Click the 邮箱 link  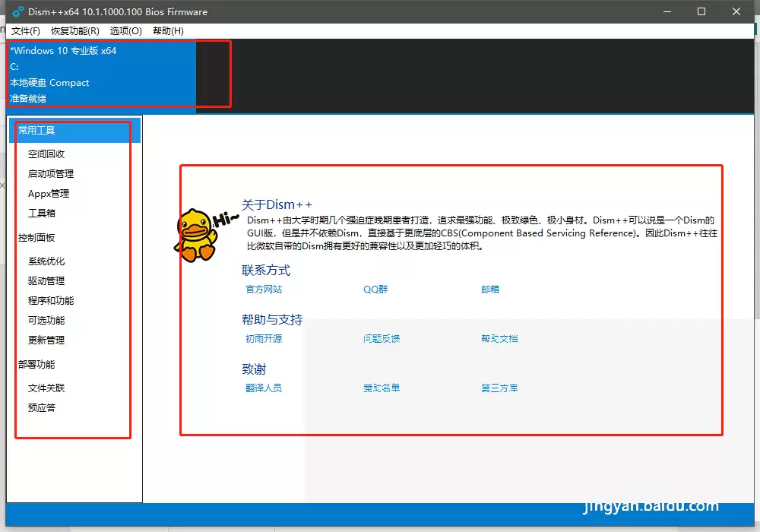tap(490, 290)
